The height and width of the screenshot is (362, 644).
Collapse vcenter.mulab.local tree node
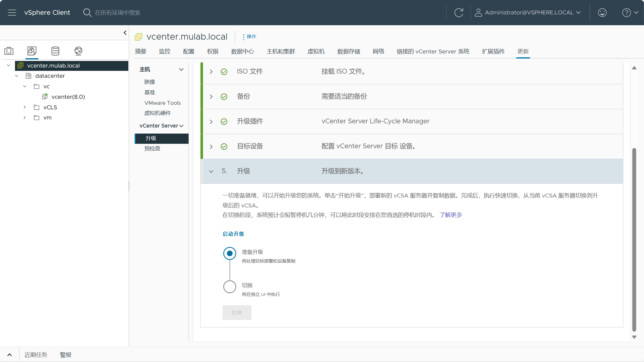tap(8, 65)
